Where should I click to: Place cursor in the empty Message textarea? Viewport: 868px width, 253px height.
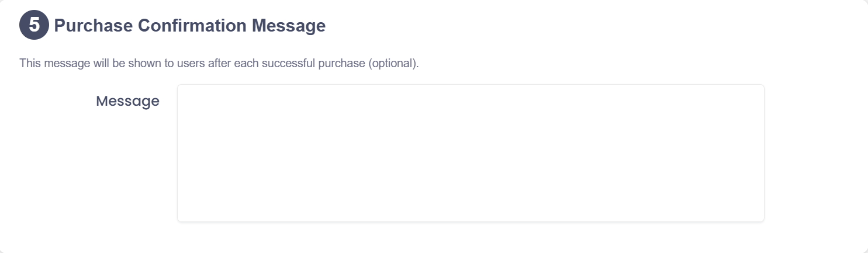click(471, 153)
